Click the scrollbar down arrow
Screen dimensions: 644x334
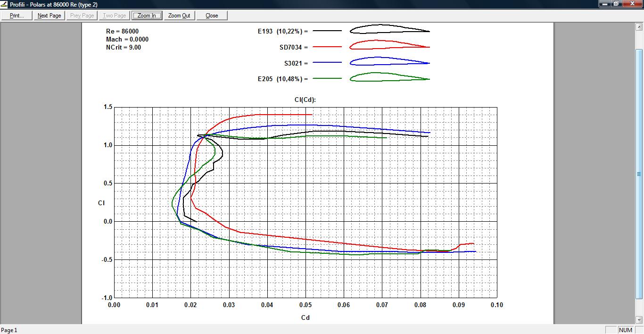[639, 320]
